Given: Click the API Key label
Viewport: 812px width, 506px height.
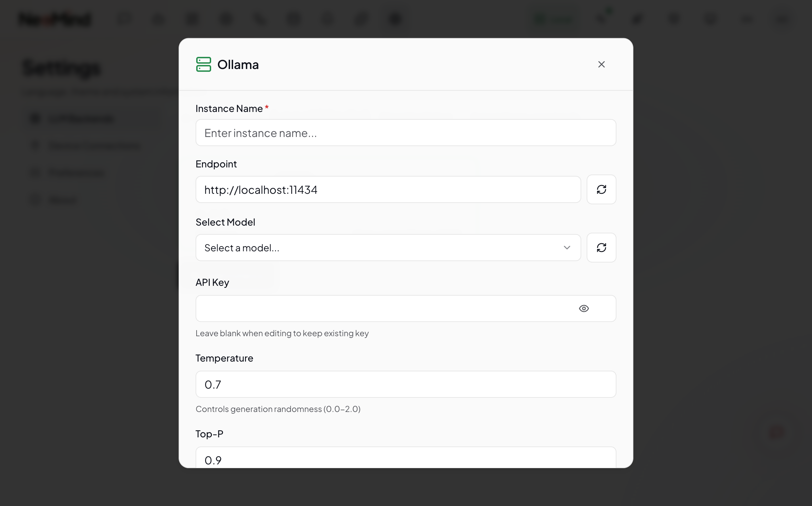Looking at the screenshot, I should pyautogui.click(x=212, y=282).
